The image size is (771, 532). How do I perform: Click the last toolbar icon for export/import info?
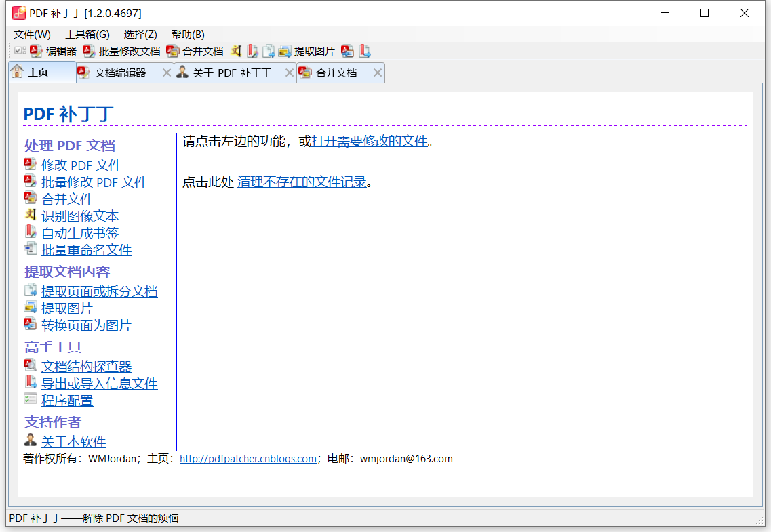click(x=365, y=51)
